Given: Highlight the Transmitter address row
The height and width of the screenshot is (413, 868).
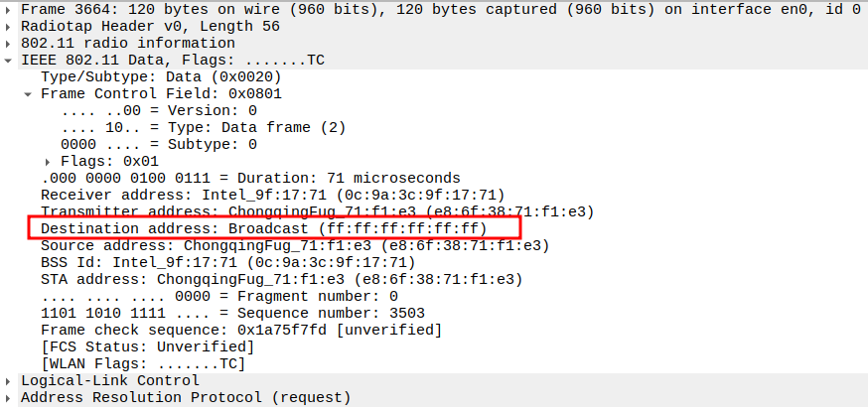Looking at the screenshot, I should coord(317,211).
